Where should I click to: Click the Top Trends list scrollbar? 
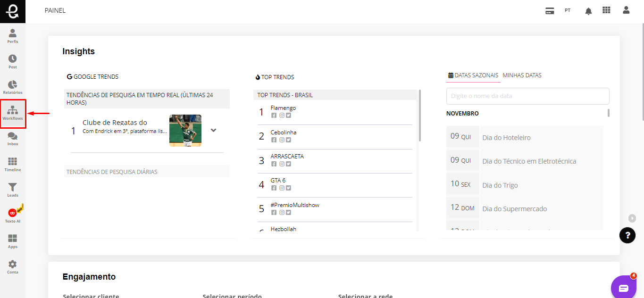(420, 116)
